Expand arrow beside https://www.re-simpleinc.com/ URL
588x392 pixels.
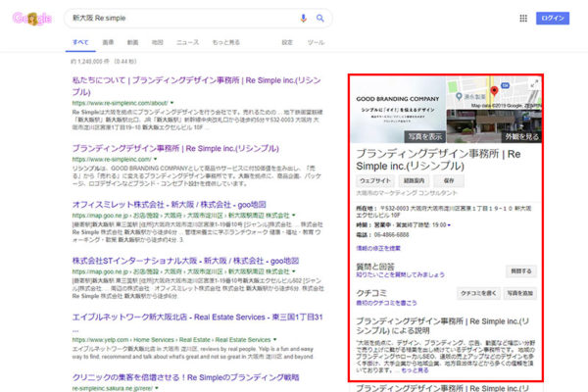coord(155,159)
